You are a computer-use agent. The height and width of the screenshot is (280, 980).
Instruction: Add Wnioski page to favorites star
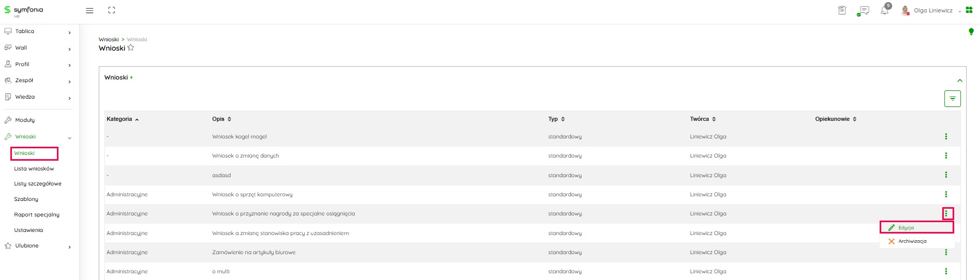tap(131, 48)
